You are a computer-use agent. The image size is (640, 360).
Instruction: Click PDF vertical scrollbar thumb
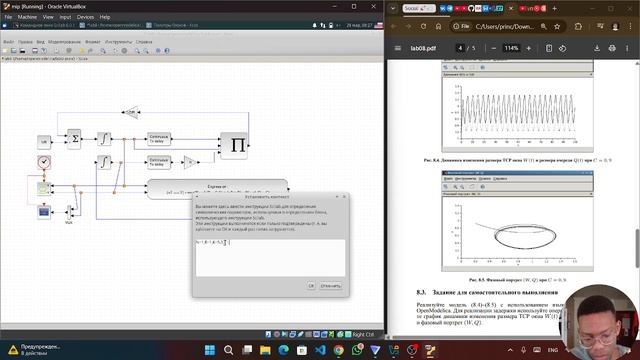pos(637,249)
